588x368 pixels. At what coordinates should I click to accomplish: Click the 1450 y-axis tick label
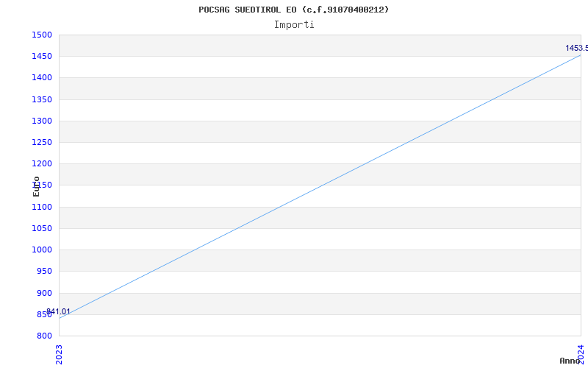pyautogui.click(x=42, y=56)
